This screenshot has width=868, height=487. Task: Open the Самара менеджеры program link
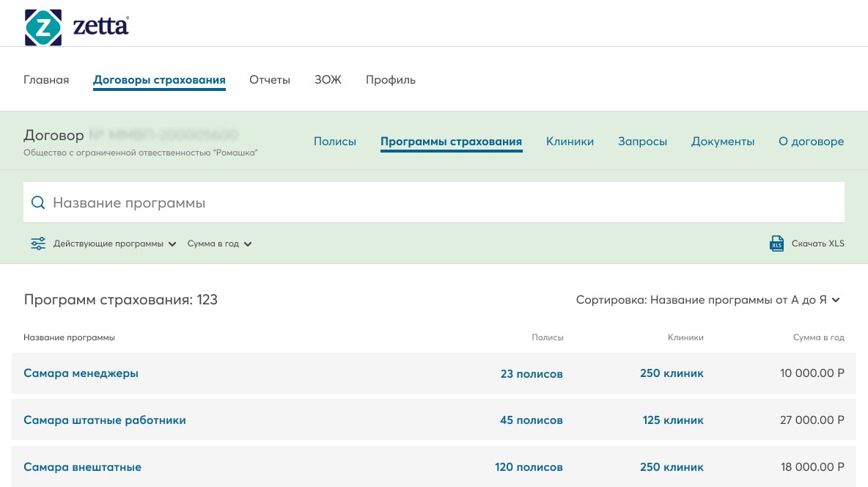[81, 373]
